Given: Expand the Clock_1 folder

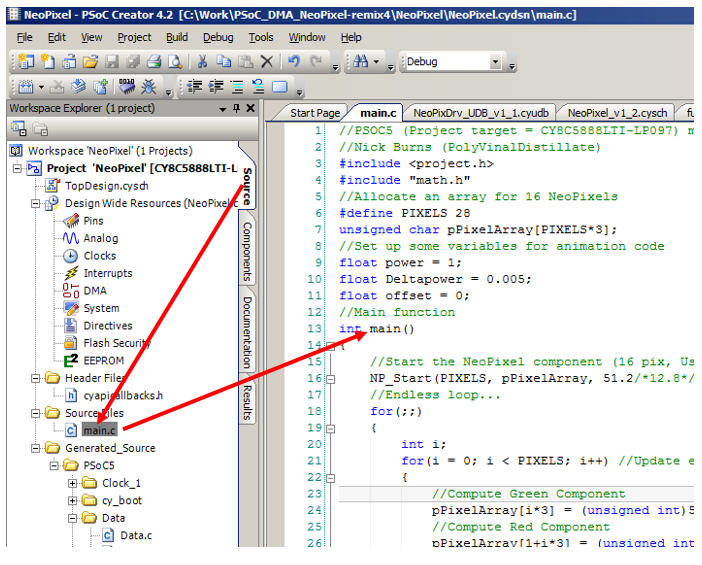Looking at the screenshot, I should (x=72, y=483).
